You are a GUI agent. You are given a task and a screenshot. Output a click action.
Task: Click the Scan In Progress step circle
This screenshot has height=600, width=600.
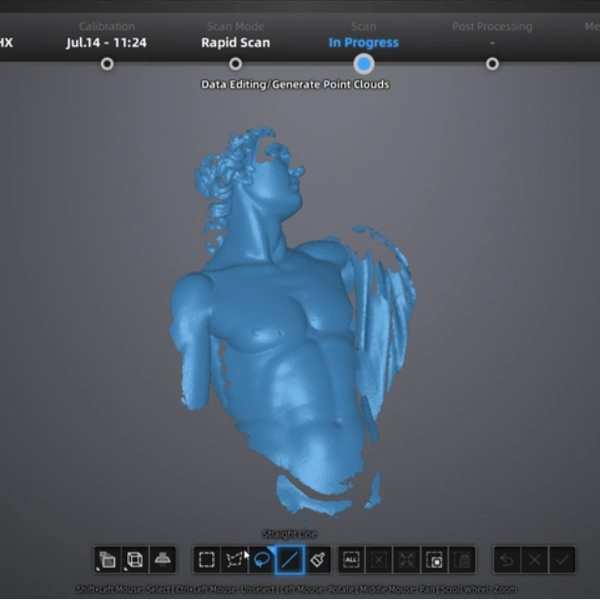pos(364,64)
